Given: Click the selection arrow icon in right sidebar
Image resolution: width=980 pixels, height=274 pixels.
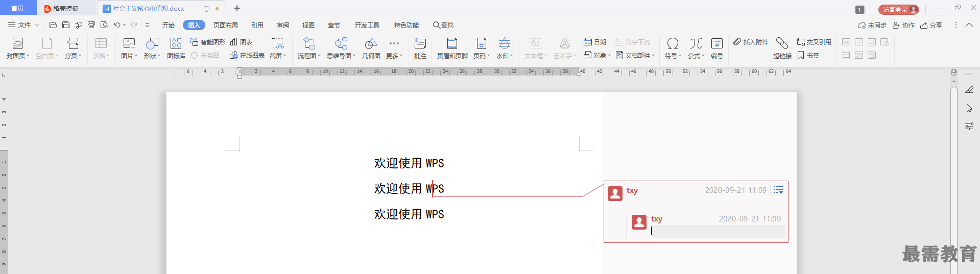Looking at the screenshot, I should coord(969,108).
